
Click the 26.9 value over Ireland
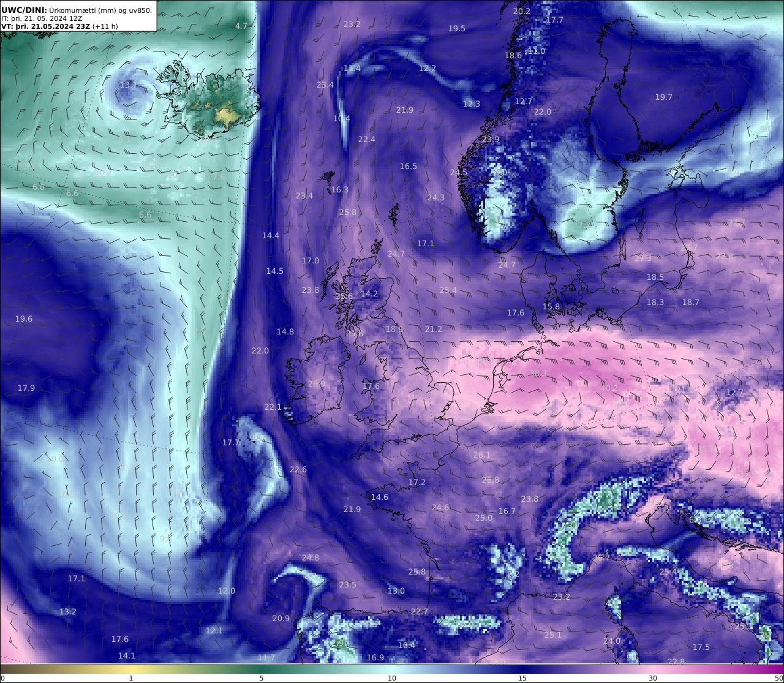tap(317, 383)
